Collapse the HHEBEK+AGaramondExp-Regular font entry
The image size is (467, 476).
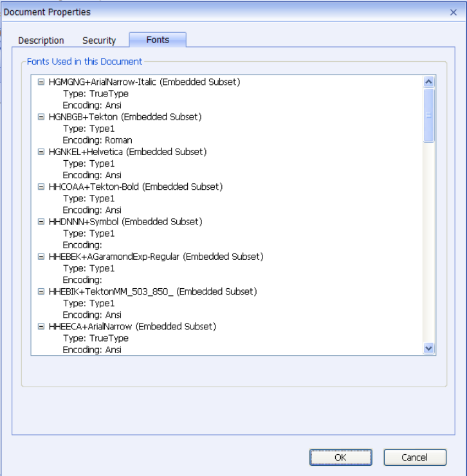point(41,257)
